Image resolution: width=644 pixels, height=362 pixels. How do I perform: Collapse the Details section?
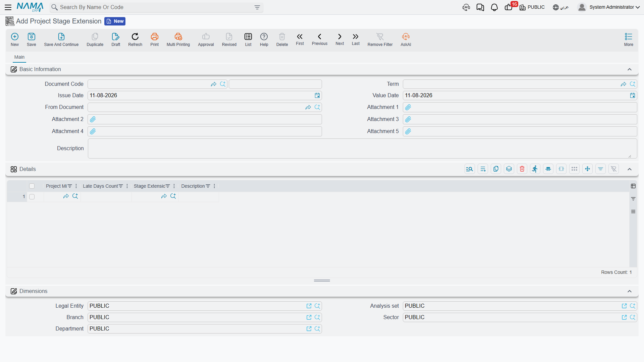630,169
